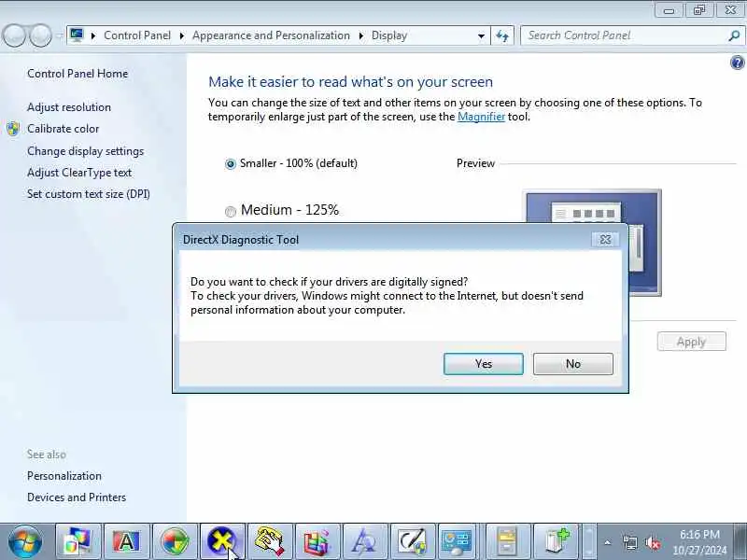This screenshot has width=747, height=560.
Task: Click the network status tray icon
Action: [x=630, y=542]
